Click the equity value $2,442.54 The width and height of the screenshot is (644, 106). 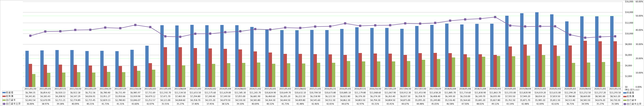[x=30, y=100]
